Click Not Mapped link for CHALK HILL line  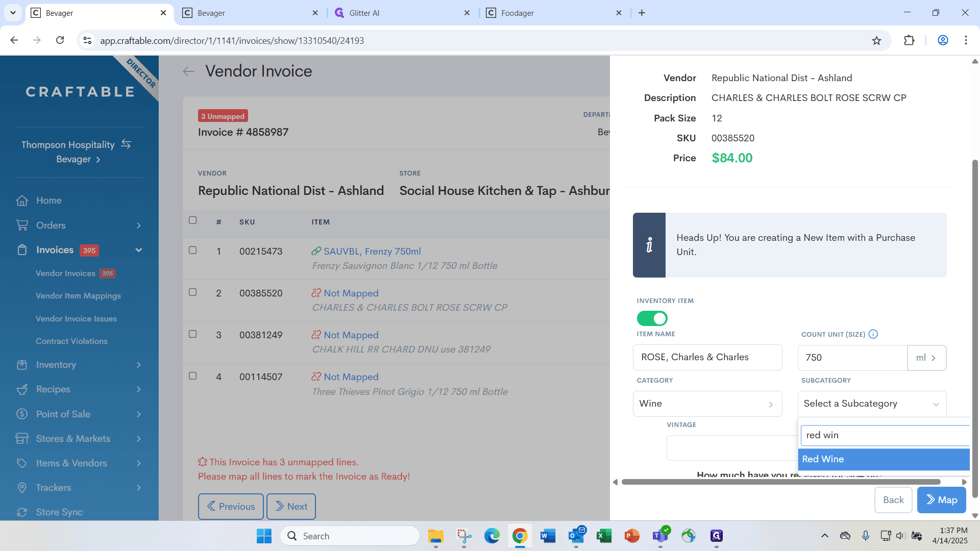coord(351,335)
